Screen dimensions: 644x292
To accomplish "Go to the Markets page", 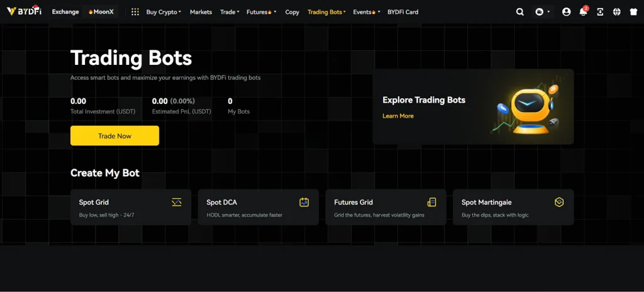I will pos(201,12).
